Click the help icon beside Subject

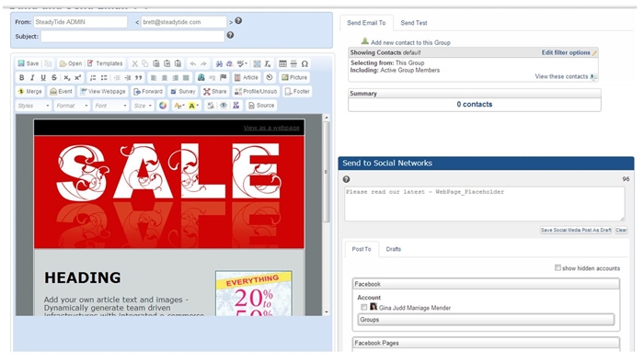point(230,35)
